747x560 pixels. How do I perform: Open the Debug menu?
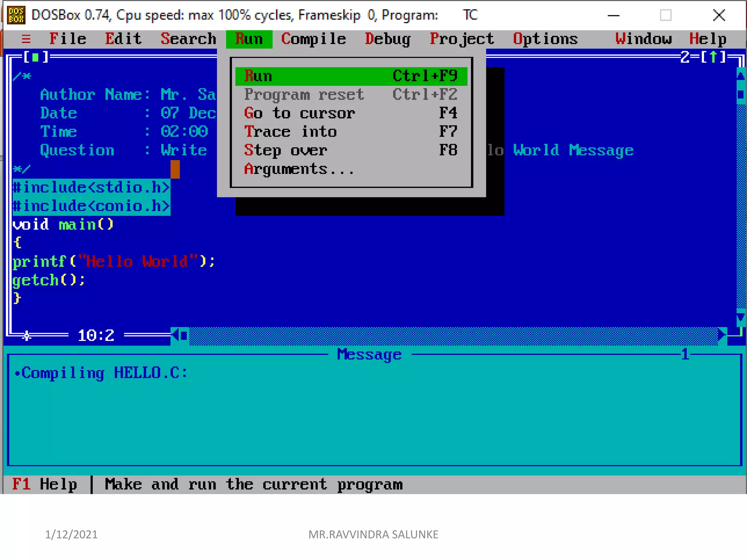(x=387, y=39)
